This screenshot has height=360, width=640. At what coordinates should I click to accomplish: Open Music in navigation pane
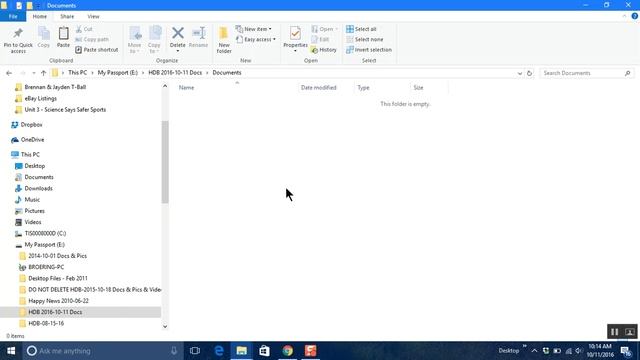[x=32, y=200]
